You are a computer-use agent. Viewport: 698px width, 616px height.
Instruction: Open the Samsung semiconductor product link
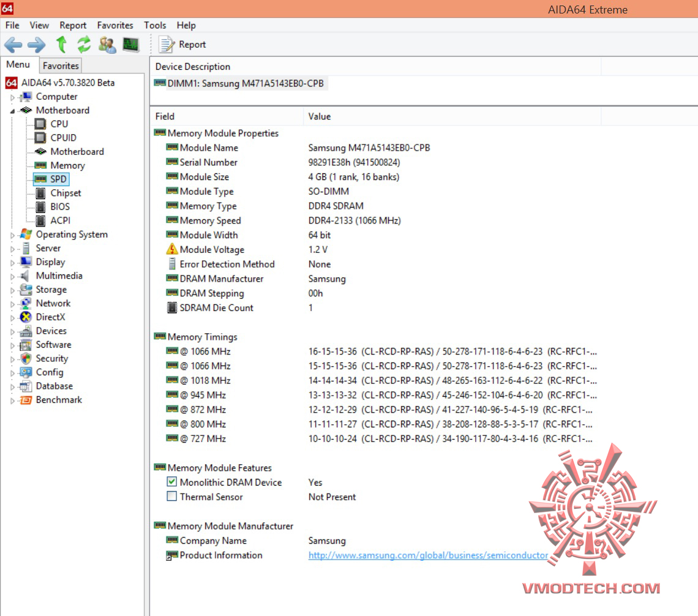[x=428, y=555]
